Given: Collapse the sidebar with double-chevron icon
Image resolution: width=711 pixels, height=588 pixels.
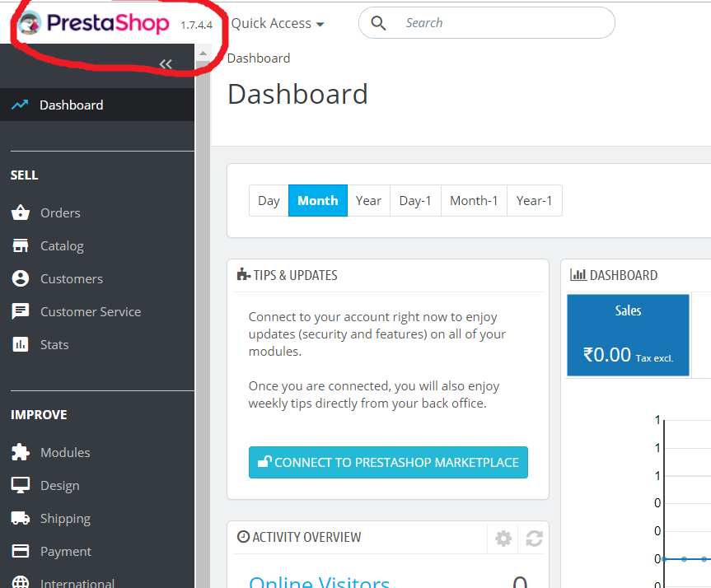Looking at the screenshot, I should (166, 64).
